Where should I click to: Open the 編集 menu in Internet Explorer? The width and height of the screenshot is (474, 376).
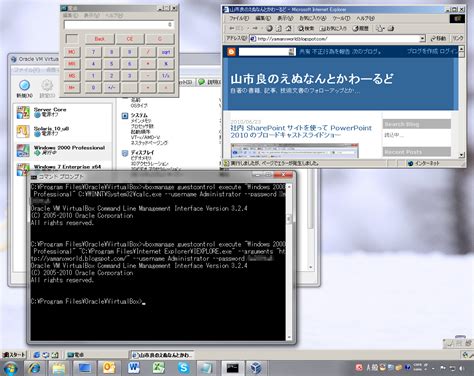click(x=263, y=18)
